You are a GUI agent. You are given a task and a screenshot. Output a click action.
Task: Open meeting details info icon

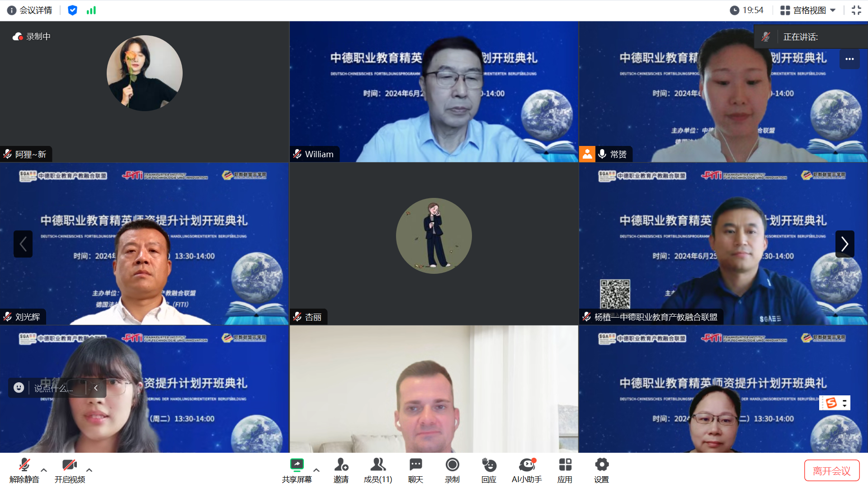(x=12, y=10)
